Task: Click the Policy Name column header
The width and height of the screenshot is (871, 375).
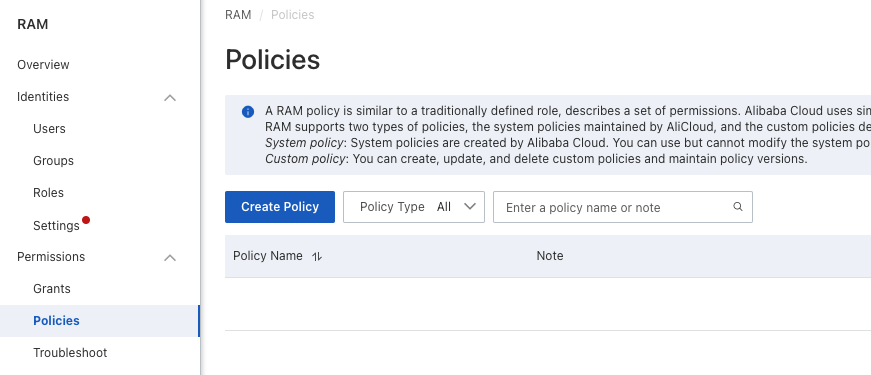Action: coord(268,256)
